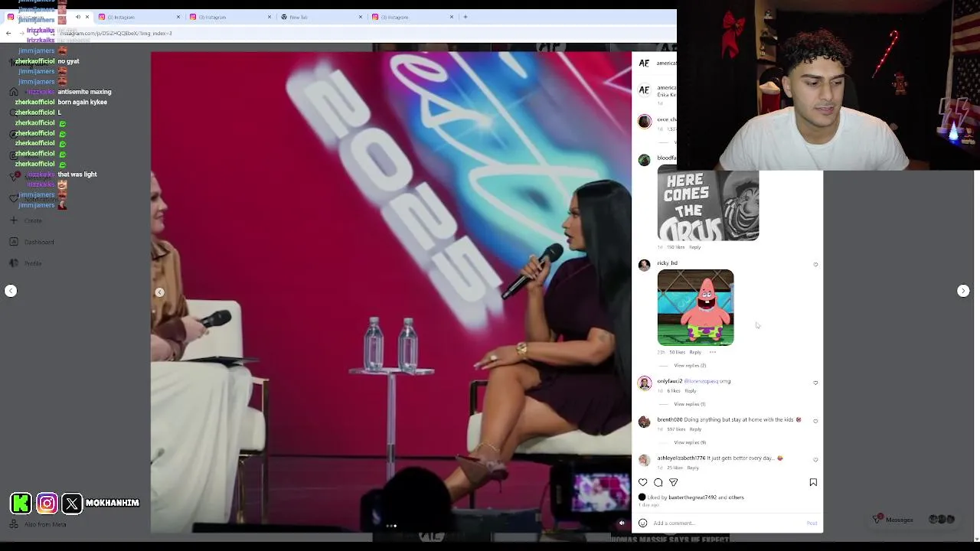Click Post to submit comment
This screenshot has height=551, width=980.
812,523
